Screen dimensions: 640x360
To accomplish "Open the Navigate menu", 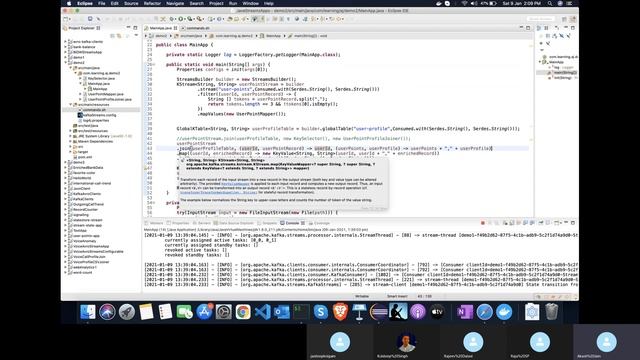I will (x=175, y=3).
